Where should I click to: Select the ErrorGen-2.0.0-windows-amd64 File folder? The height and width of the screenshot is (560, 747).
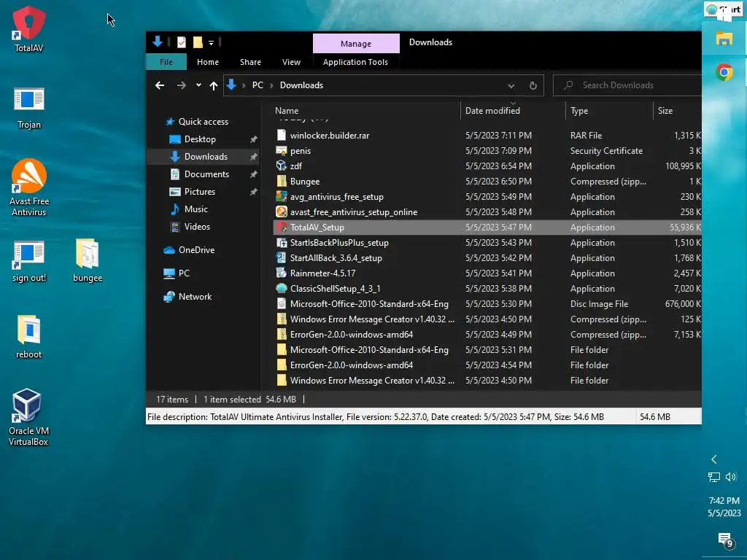tap(487, 365)
